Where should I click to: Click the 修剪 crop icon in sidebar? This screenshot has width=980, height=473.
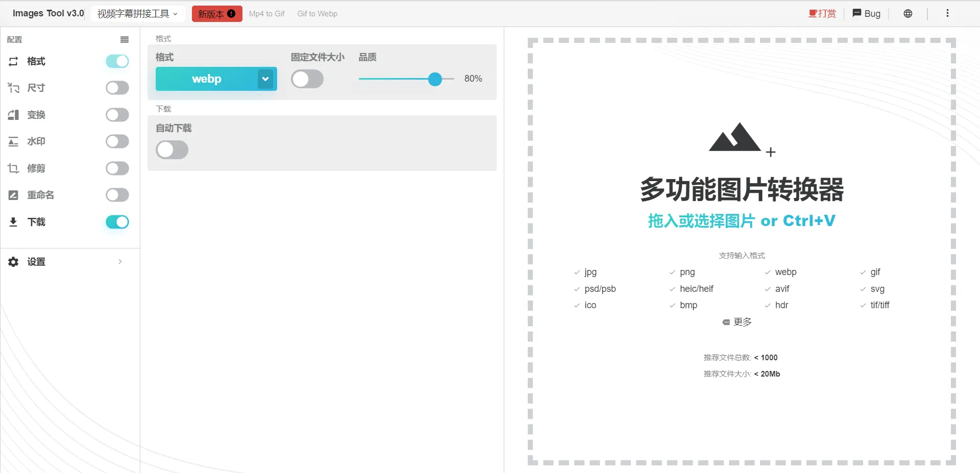[13, 168]
